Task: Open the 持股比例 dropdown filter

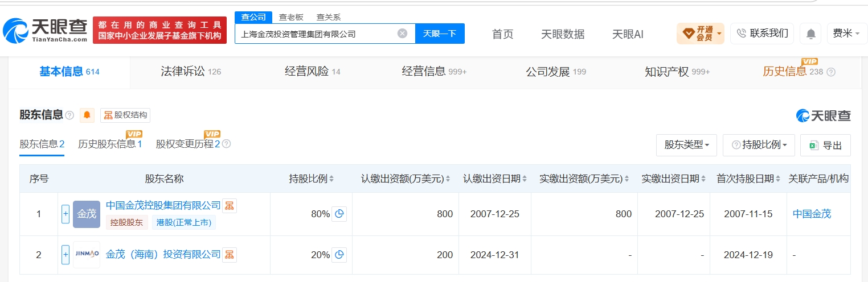Action: [x=759, y=145]
